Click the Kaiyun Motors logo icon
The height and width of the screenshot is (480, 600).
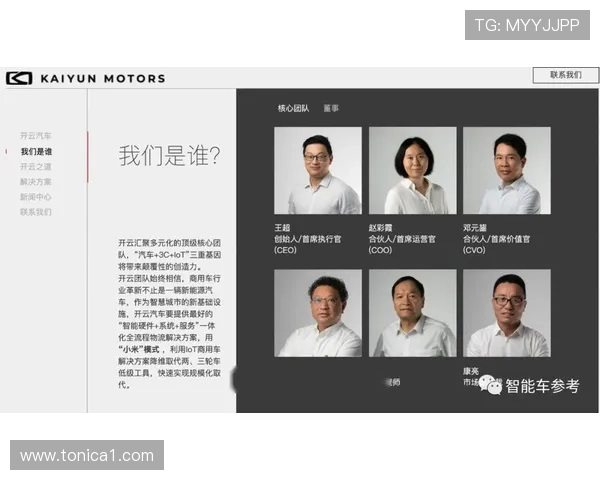pos(19,78)
